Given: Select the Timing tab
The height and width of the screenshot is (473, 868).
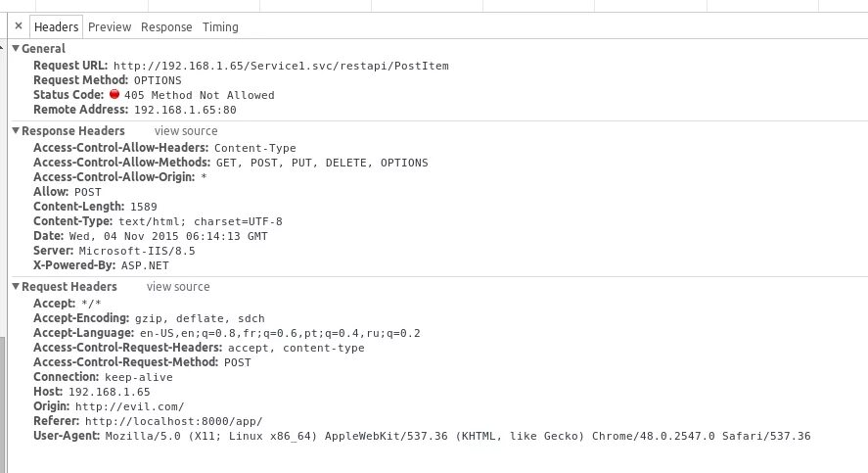Looking at the screenshot, I should pos(220,27).
